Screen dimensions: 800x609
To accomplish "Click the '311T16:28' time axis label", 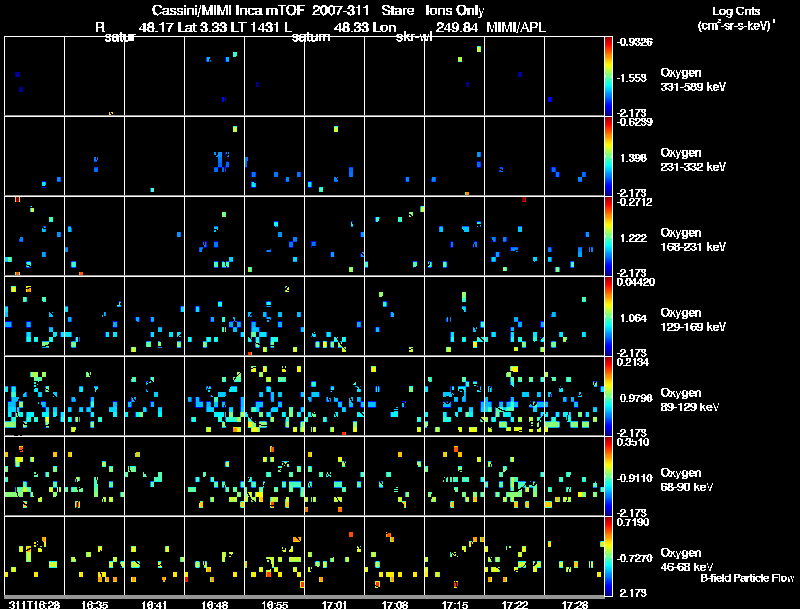I will 34,604.
